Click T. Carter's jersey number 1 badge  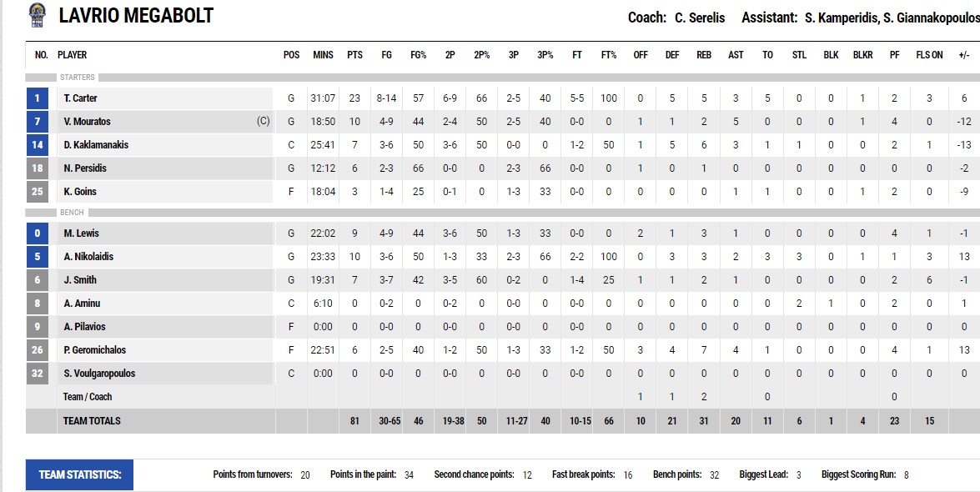37,98
